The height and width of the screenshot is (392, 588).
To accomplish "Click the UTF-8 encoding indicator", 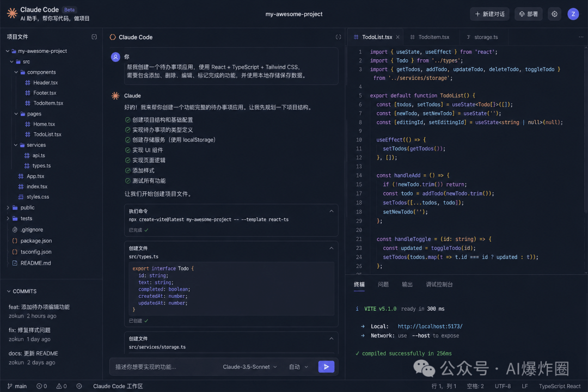I will (503, 386).
